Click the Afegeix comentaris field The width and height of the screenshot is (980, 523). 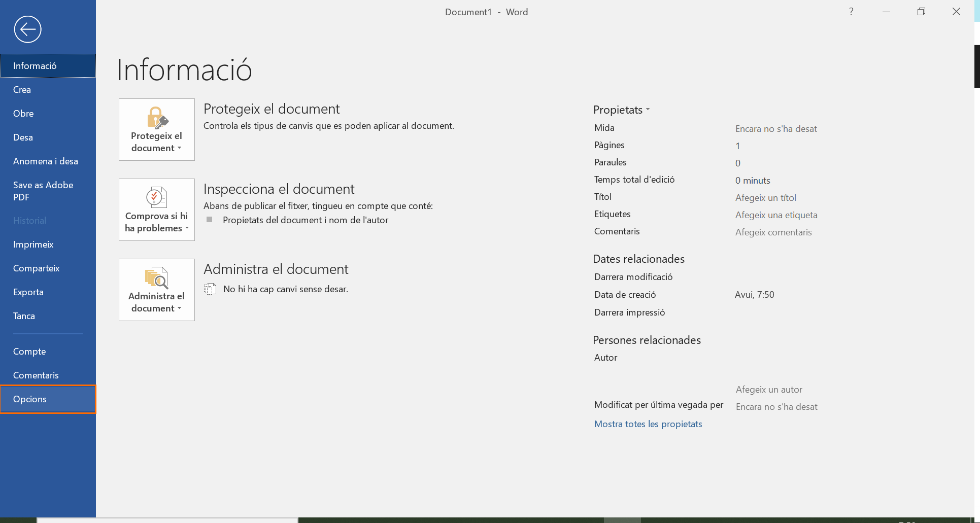773,232
